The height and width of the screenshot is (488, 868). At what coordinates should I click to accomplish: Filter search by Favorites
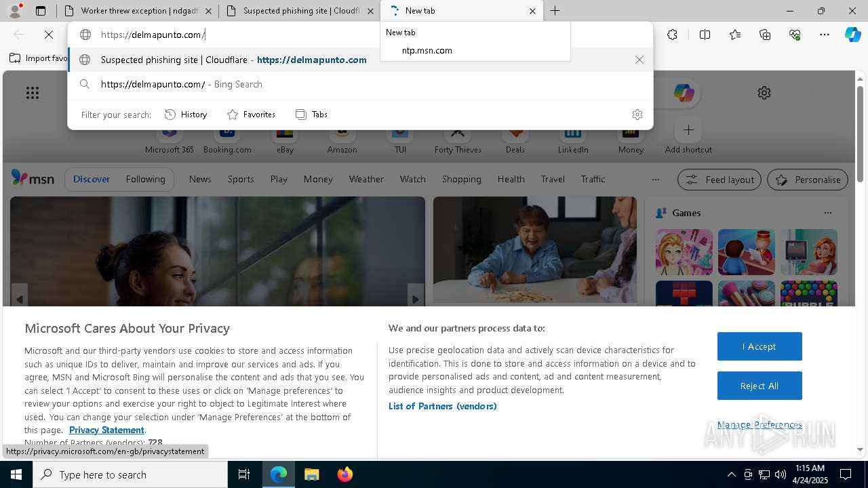pyautogui.click(x=251, y=115)
